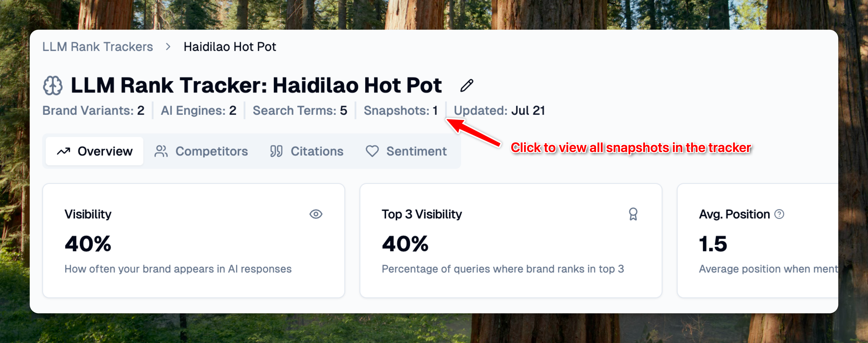Click the eye icon in Visibility card
This screenshot has width=868, height=343.
[316, 214]
